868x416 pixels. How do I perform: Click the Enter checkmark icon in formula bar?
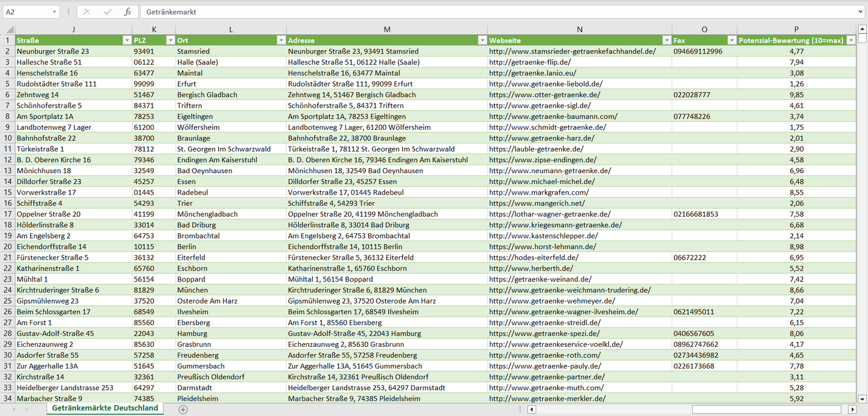click(x=108, y=12)
